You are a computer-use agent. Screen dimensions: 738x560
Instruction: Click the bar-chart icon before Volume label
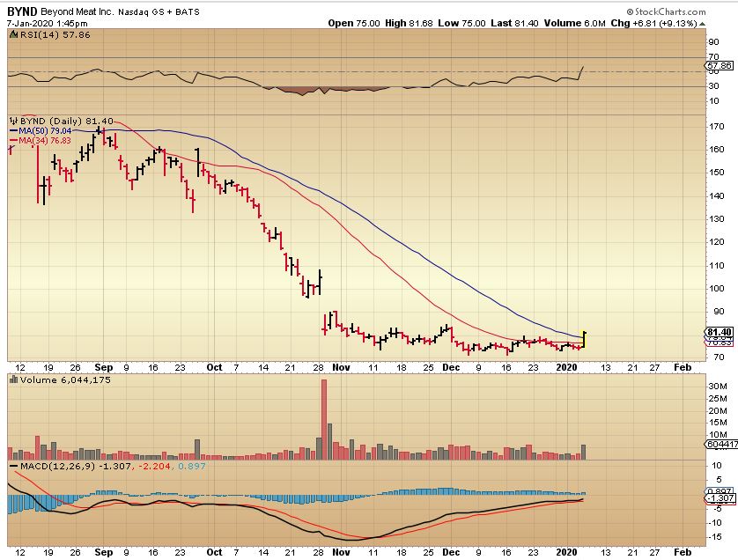[13, 379]
